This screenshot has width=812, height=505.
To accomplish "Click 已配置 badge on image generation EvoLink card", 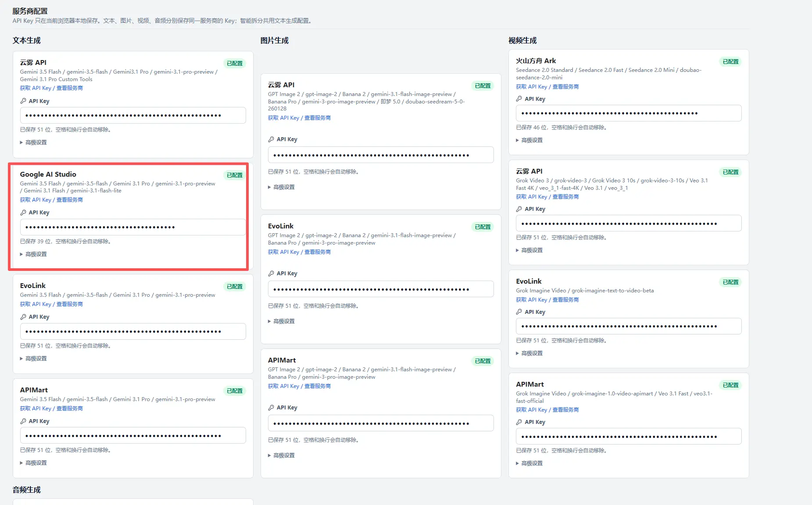I will click(x=483, y=227).
